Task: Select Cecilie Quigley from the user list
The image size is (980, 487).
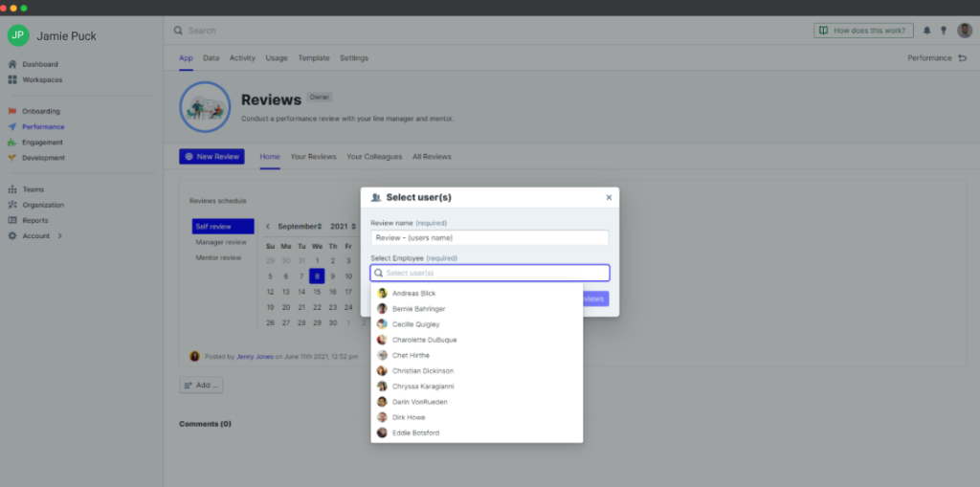Action: (477, 324)
